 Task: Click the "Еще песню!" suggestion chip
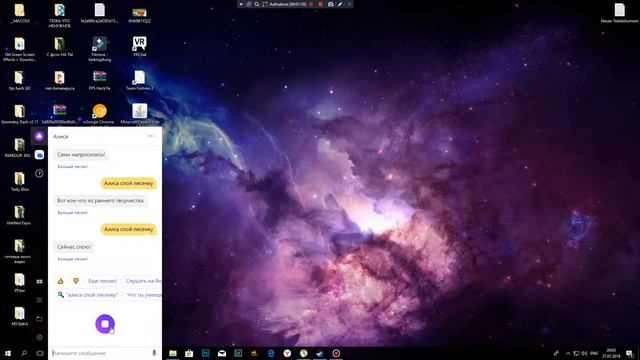[102, 281]
